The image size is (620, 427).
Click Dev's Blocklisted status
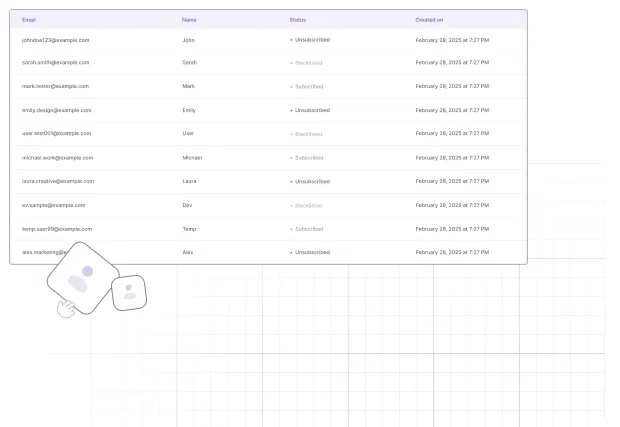coord(308,205)
